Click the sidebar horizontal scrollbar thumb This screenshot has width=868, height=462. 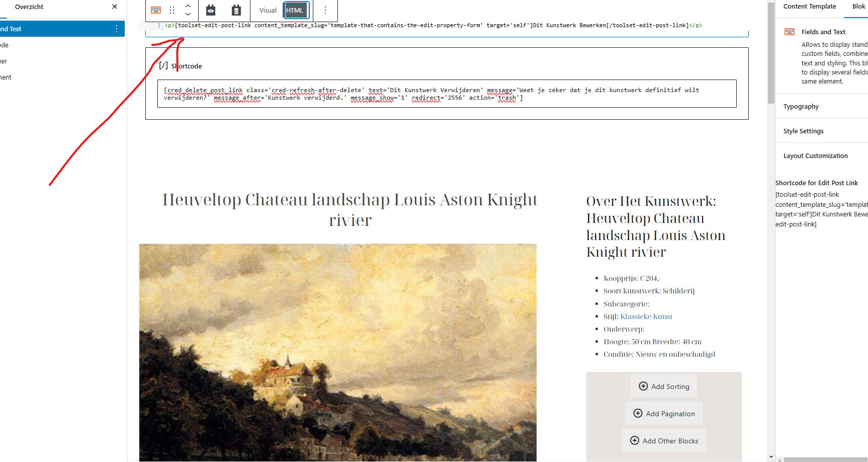826,459
